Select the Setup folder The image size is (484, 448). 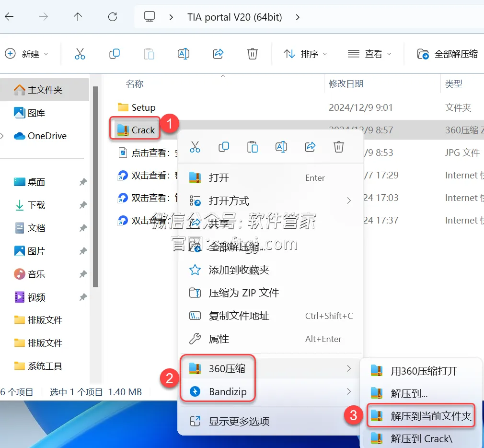click(x=137, y=107)
